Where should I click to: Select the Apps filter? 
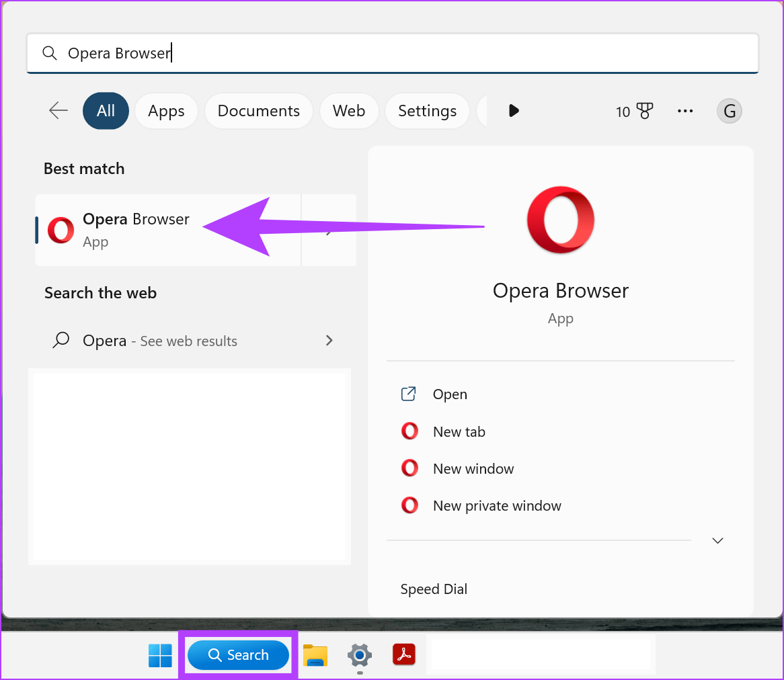click(x=166, y=111)
